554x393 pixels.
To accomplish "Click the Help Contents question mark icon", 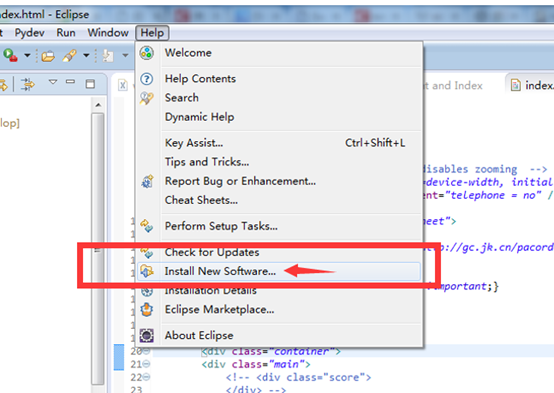I will pyautogui.click(x=147, y=78).
